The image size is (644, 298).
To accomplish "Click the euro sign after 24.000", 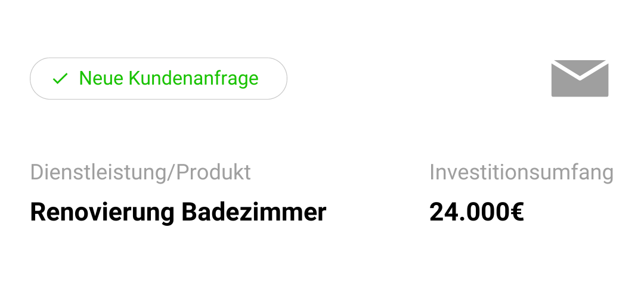I will (518, 212).
